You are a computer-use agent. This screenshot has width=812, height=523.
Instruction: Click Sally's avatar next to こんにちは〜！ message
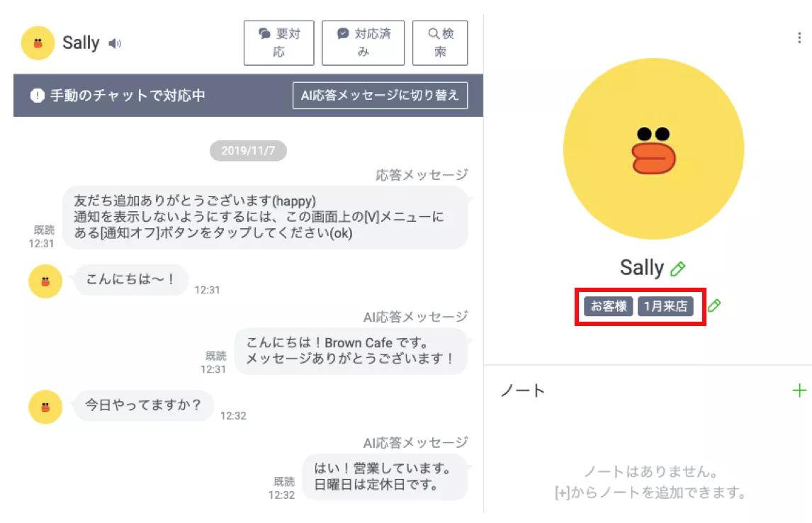(45, 281)
